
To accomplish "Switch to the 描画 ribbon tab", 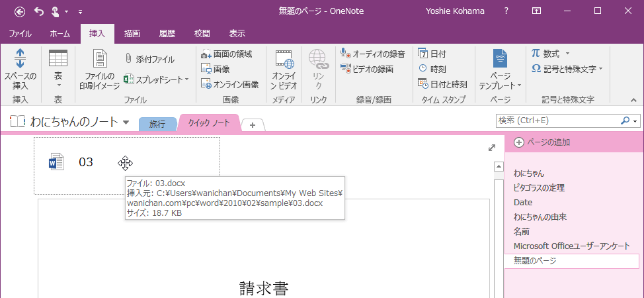I will click(132, 34).
